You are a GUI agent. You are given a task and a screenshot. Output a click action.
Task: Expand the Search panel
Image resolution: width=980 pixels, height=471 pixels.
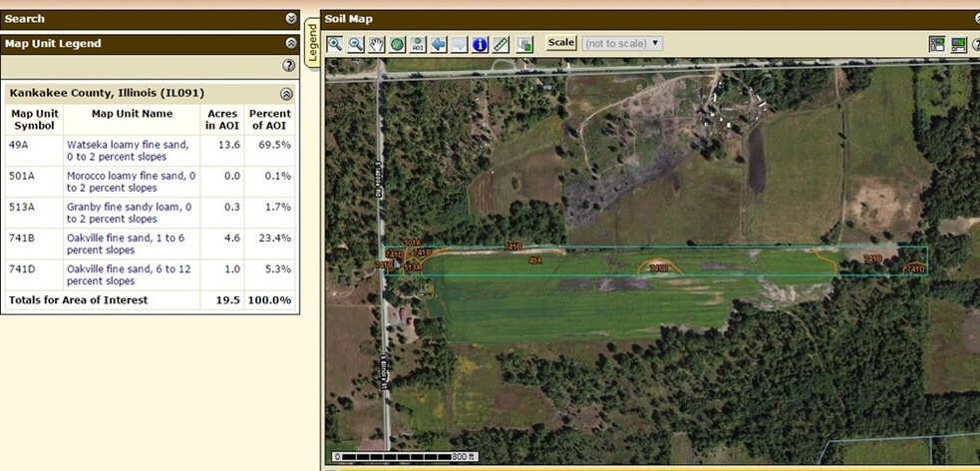291,18
